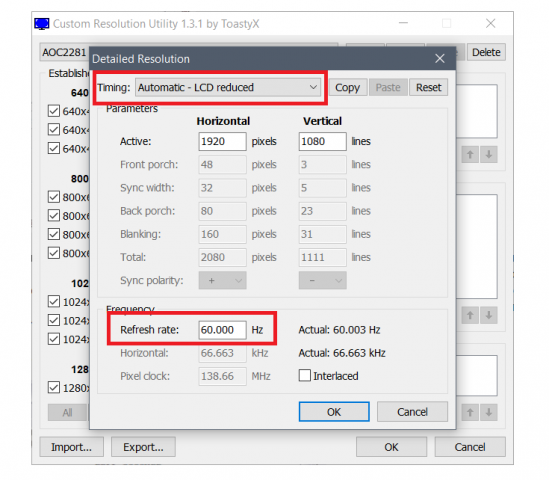Image resolution: width=549 pixels, height=480 pixels.
Task: Click Delete button in main window
Action: (486, 52)
